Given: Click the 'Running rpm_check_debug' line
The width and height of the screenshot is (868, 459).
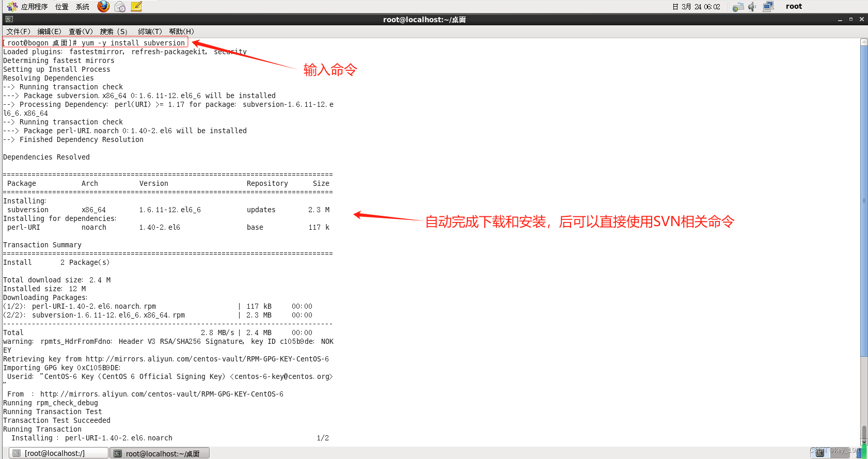Looking at the screenshot, I should [x=51, y=403].
